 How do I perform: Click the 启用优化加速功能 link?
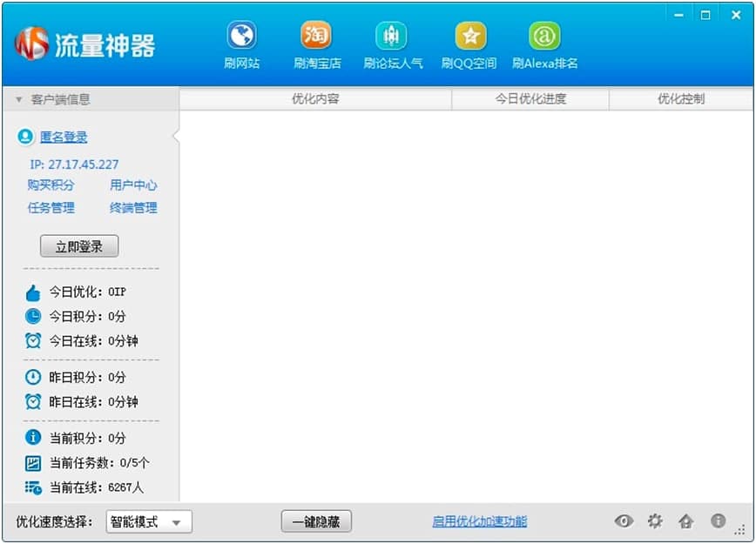click(x=480, y=521)
